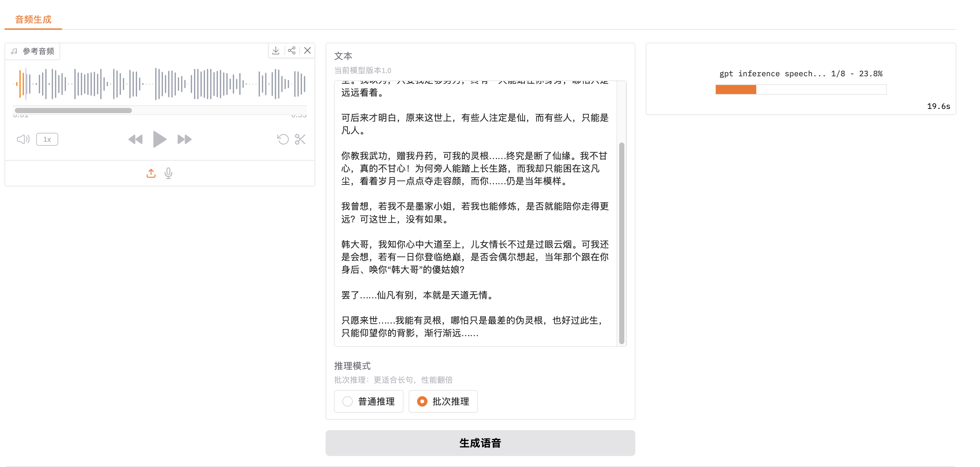Click the 生成语音 button
Viewport: 980px width, 467px height.
click(480, 443)
